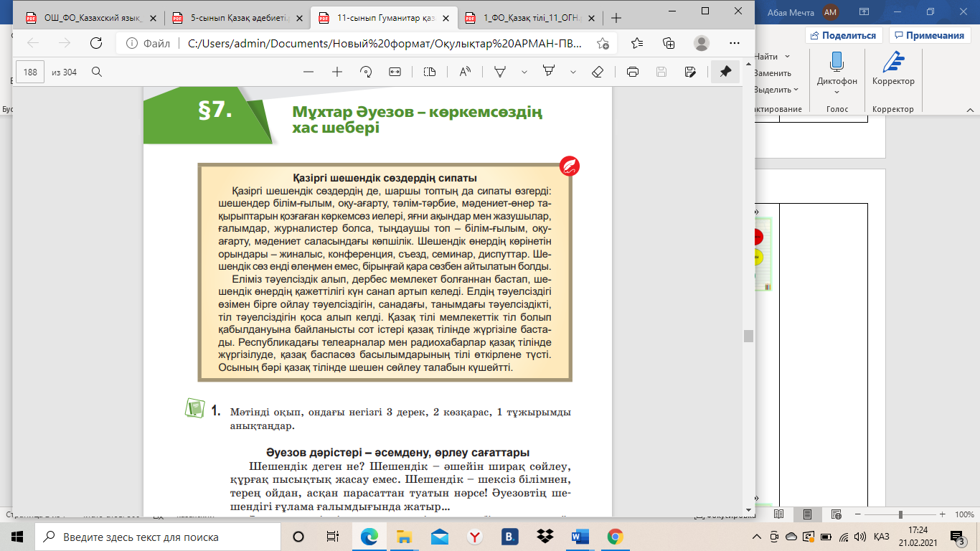This screenshot has width=980, height=551.
Task: Click the Word zoom slider handle
Action: pos(900,514)
